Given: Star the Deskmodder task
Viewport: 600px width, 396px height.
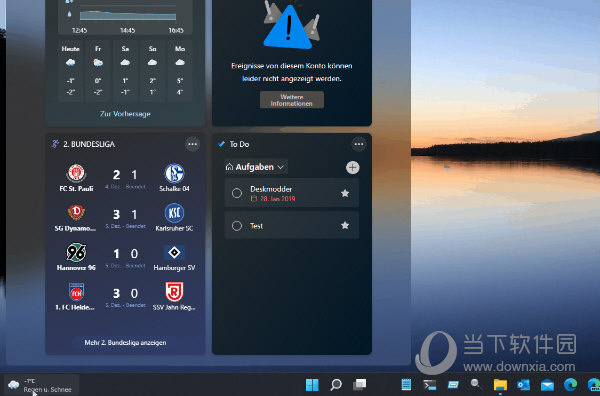Looking at the screenshot, I should tap(345, 193).
